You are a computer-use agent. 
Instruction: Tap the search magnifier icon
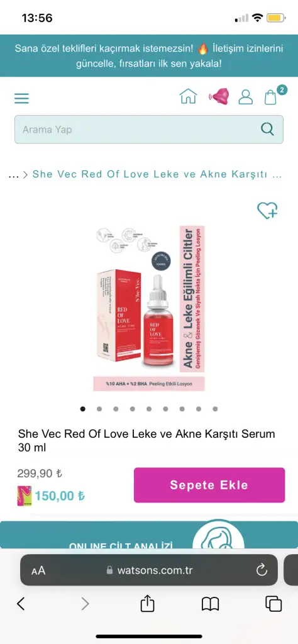point(267,130)
